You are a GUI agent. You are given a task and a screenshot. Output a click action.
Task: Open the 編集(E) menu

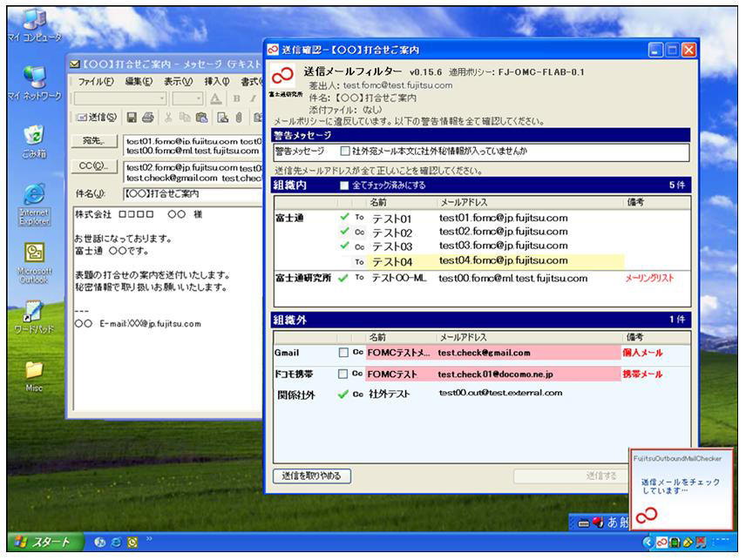tap(139, 81)
